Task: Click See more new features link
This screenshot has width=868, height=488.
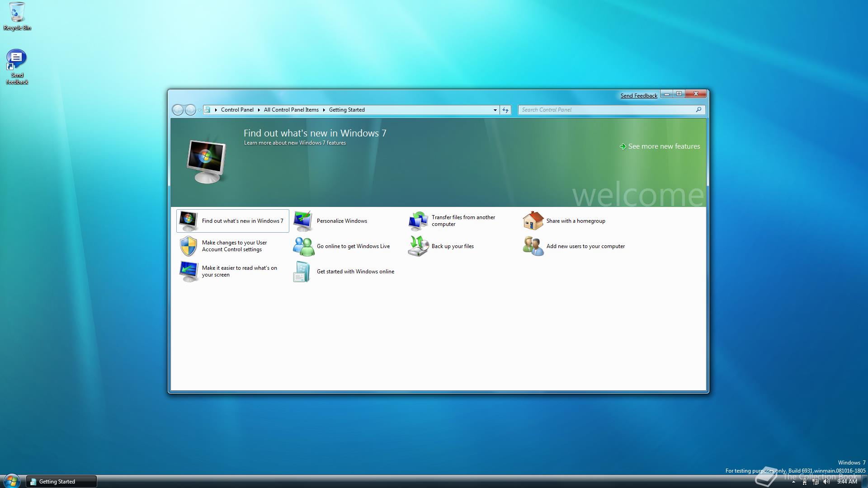Action: [664, 146]
